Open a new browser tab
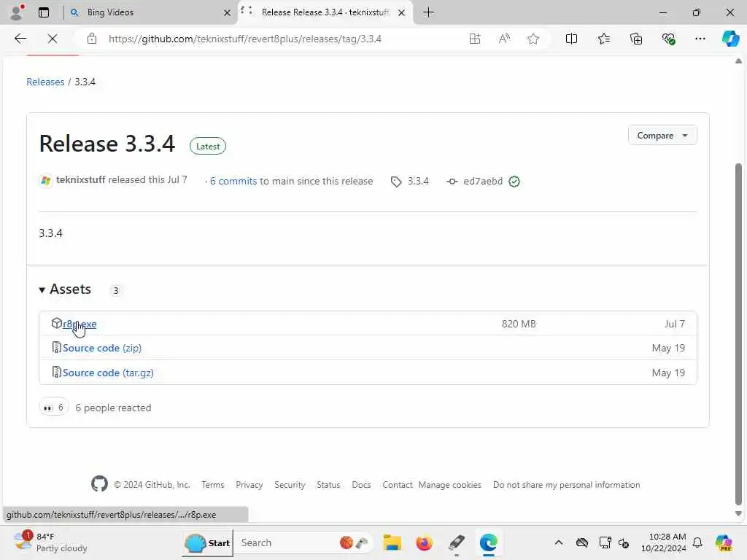Image resolution: width=747 pixels, height=560 pixels. 428,12
